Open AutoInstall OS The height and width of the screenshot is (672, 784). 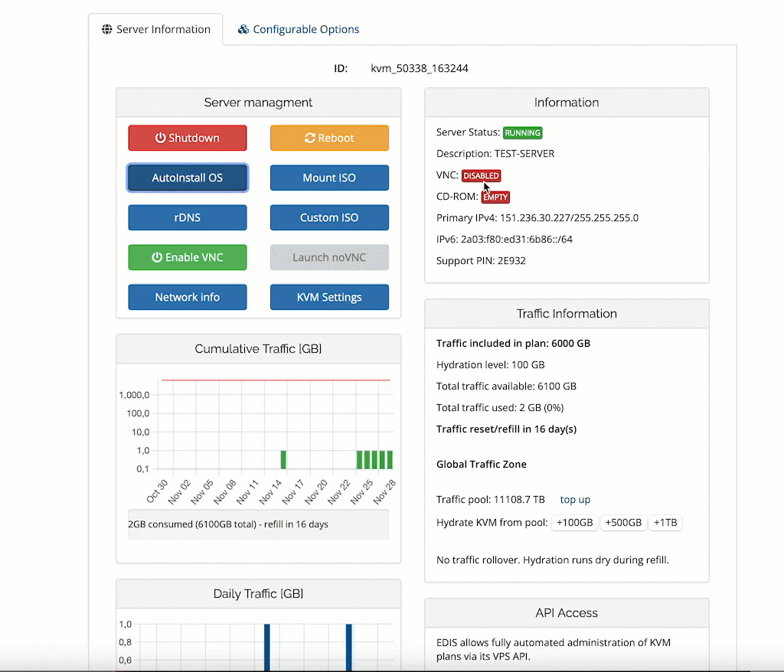[188, 178]
